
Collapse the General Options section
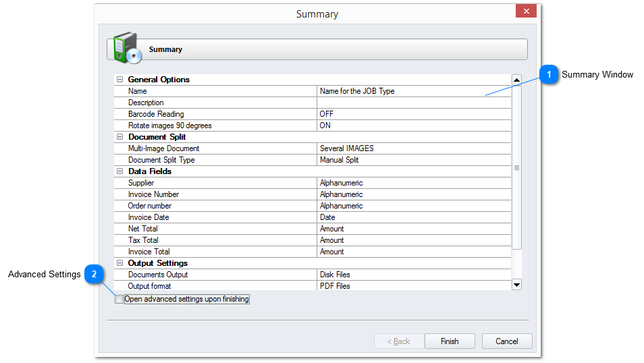pos(120,80)
